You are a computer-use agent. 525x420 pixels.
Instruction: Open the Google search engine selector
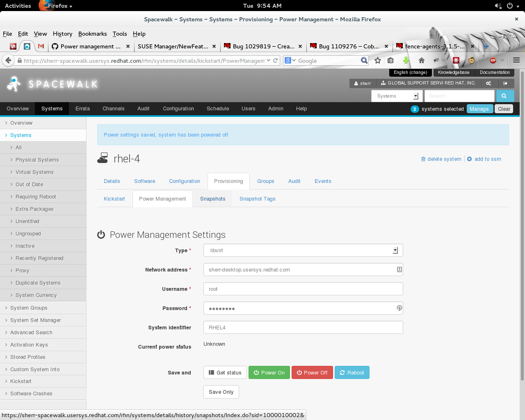pos(290,60)
